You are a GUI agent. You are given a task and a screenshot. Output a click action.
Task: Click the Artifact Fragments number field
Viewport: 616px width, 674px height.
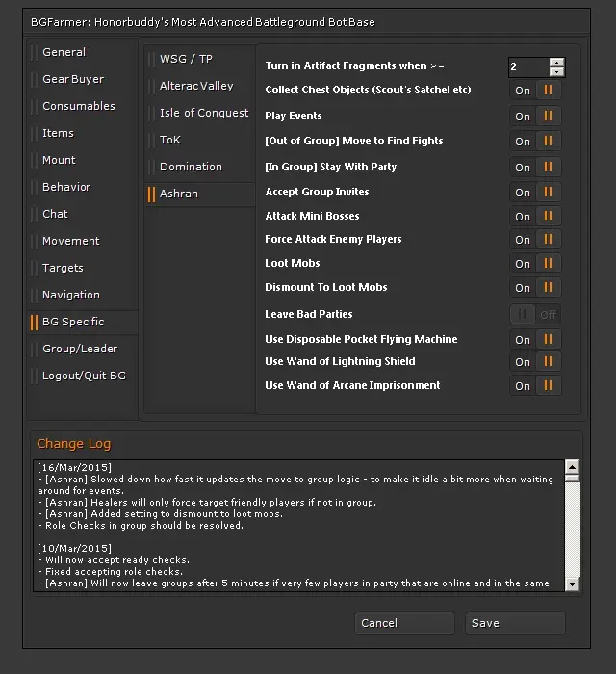pyautogui.click(x=529, y=67)
